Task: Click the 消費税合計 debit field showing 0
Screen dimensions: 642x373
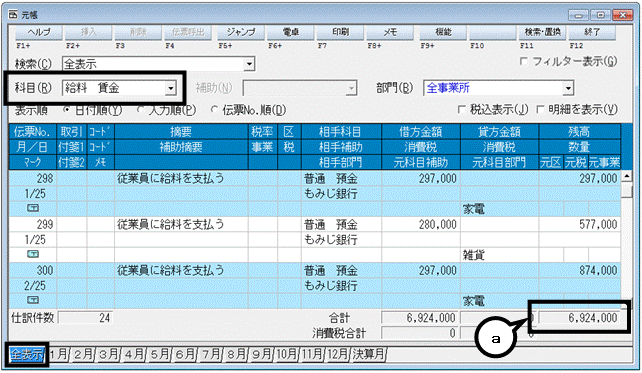Action: [420, 333]
